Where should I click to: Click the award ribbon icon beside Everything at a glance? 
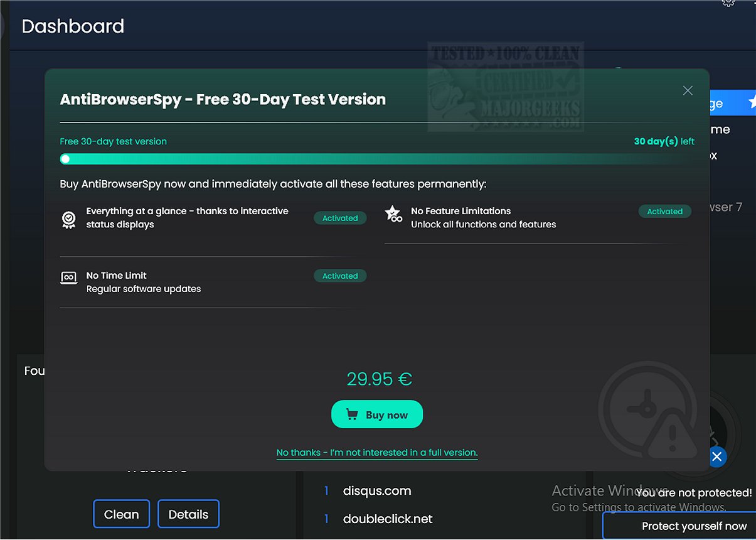[68, 219]
